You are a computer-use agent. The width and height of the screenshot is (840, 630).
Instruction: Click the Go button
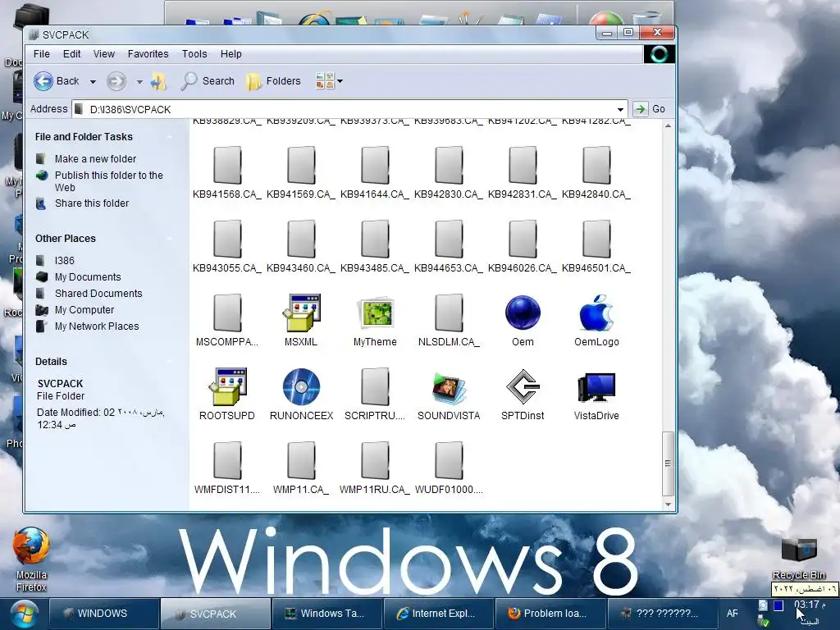[650, 109]
